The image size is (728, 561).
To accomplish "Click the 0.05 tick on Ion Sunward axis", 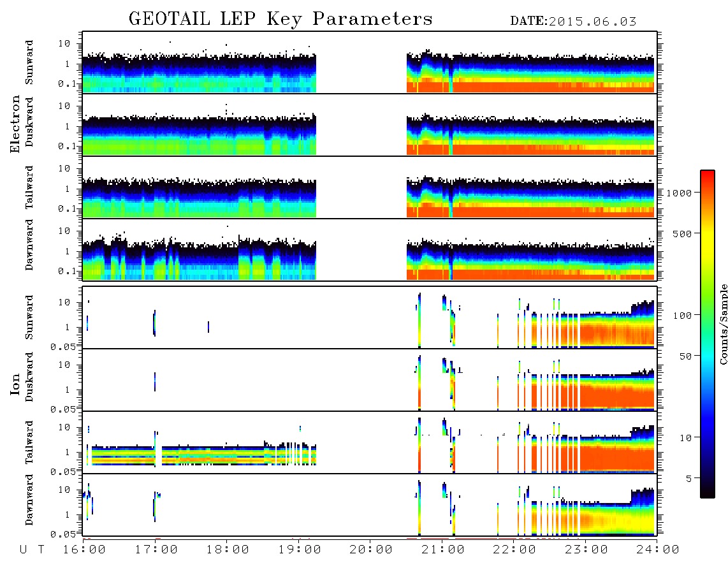I will tap(62, 347).
